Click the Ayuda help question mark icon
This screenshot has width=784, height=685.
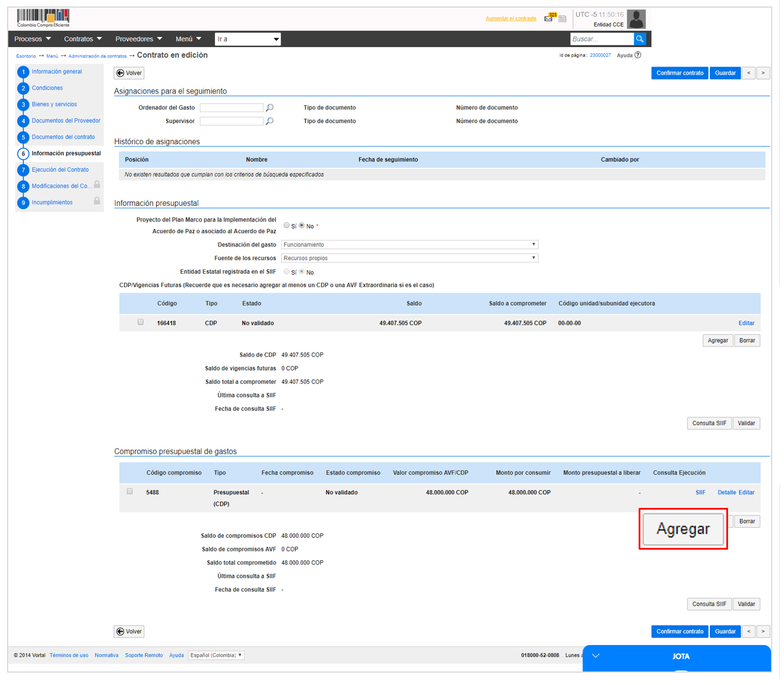[637, 55]
